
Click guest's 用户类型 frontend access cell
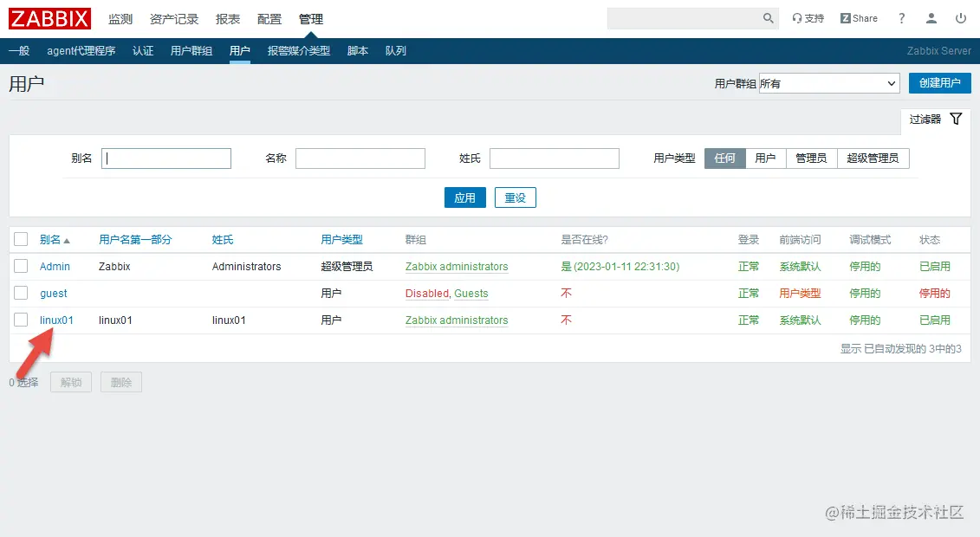(x=800, y=294)
